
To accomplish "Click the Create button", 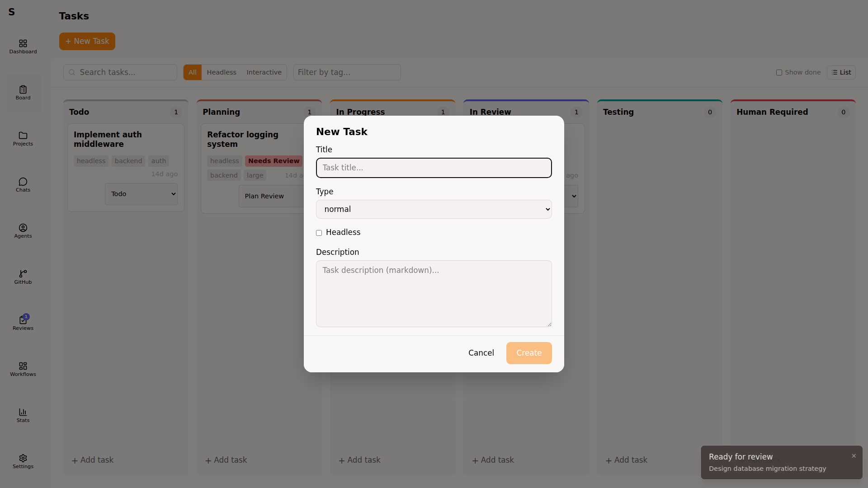I will coord(529,353).
